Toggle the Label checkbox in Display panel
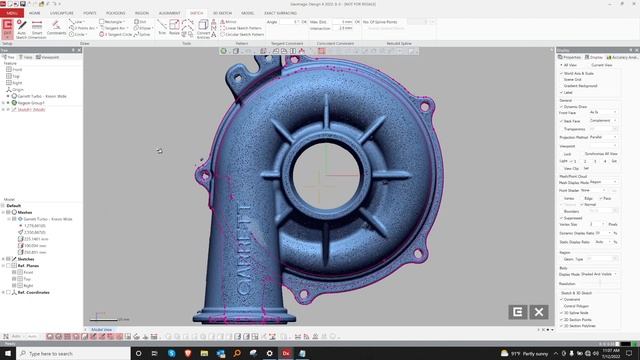The height and width of the screenshot is (360, 640). tap(561, 93)
